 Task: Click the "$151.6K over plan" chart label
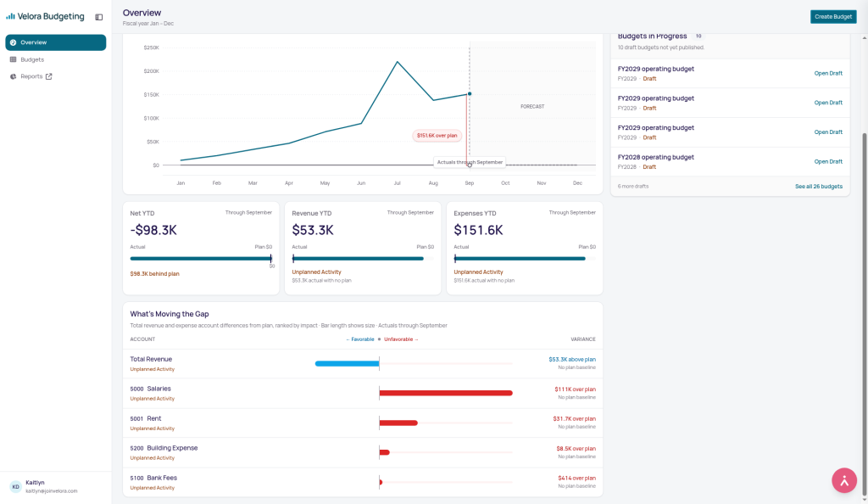437,136
